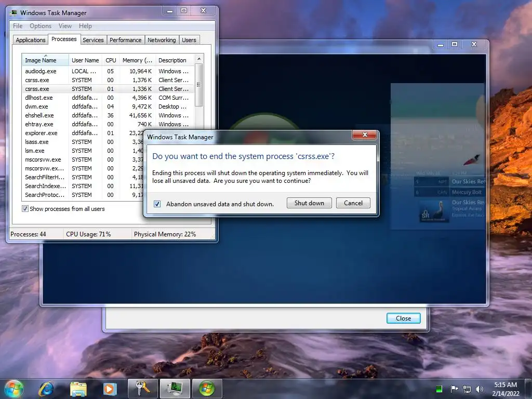532x399 pixels.
Task: Switch to the Networking tab
Action: click(162, 40)
